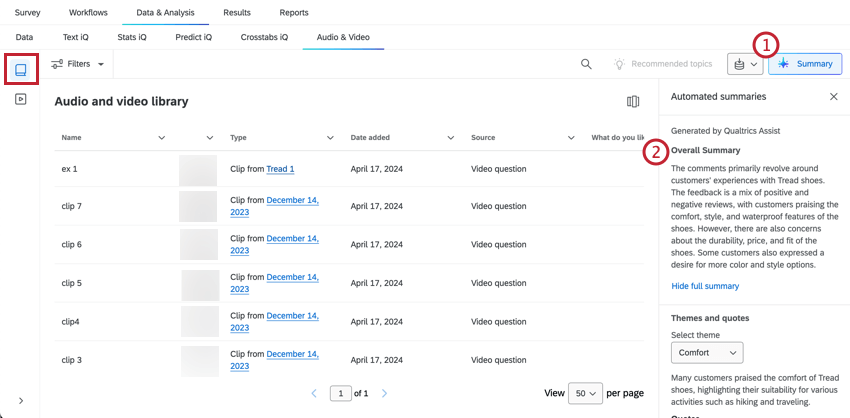Open the data source dropdown beside Summary
The height and width of the screenshot is (418, 850).
click(x=745, y=64)
